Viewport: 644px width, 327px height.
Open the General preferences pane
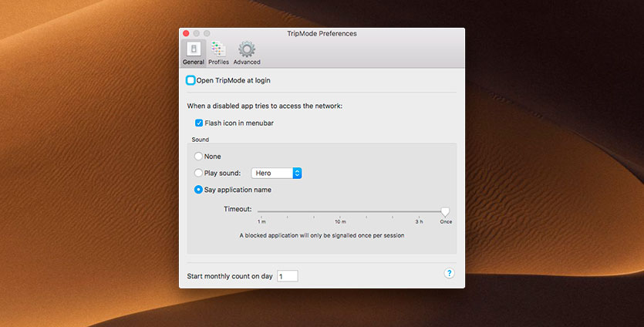click(193, 52)
